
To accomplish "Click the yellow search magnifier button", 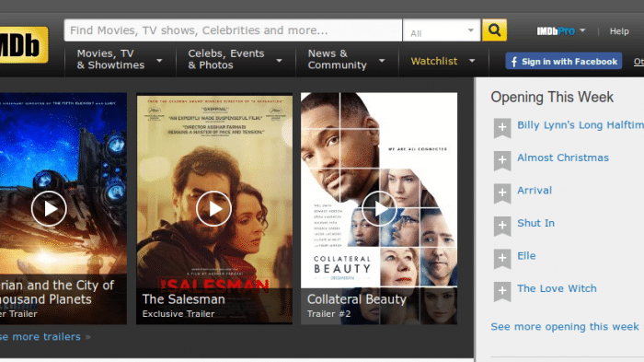I will click(x=494, y=30).
